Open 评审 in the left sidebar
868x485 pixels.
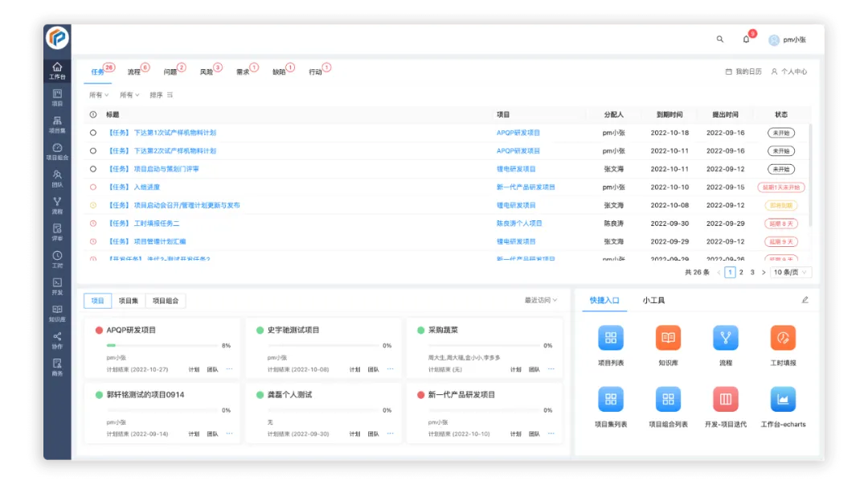(57, 232)
